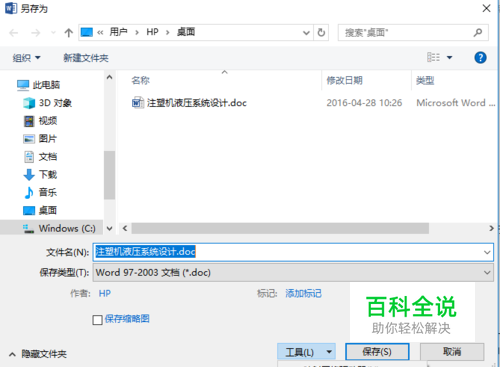Click the 保存(S) save button
The height and width of the screenshot is (367, 500).
(x=377, y=352)
